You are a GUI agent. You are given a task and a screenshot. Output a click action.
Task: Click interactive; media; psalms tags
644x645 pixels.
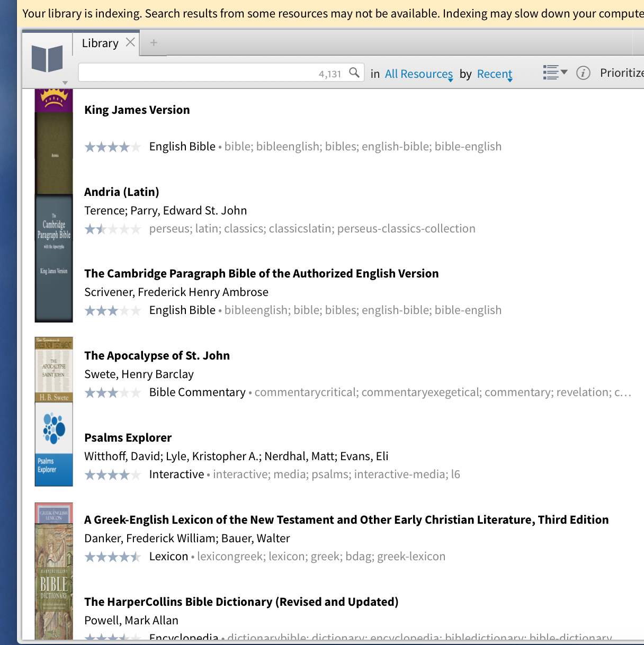(336, 474)
